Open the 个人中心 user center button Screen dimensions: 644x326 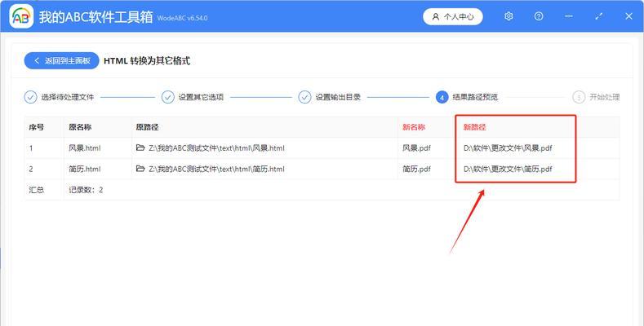coord(453,17)
